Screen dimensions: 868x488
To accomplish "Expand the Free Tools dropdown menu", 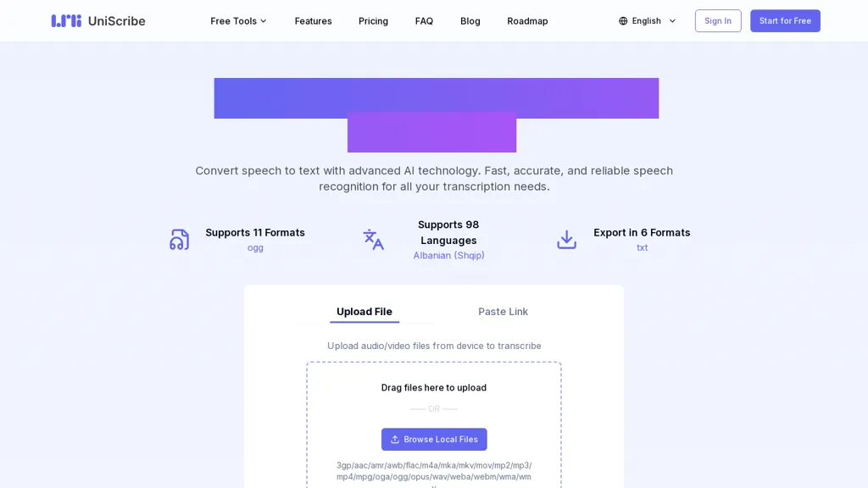I will pyautogui.click(x=238, y=20).
